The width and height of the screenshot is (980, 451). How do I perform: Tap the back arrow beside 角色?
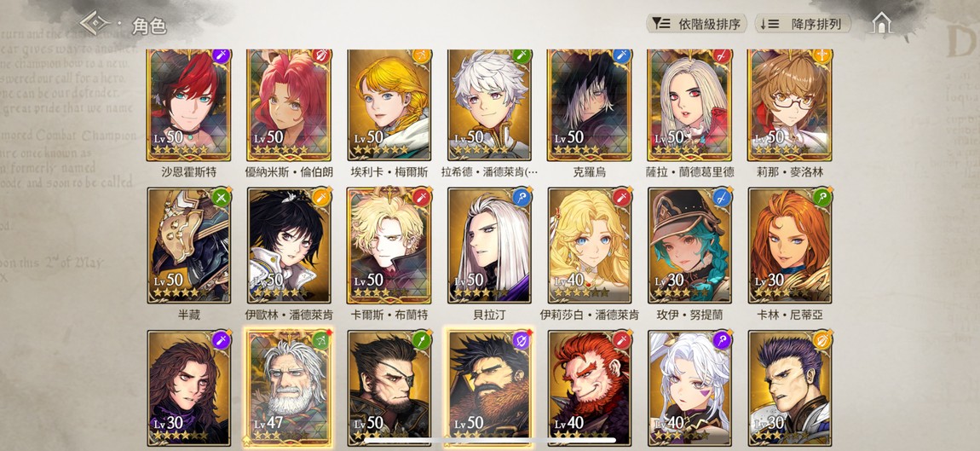(x=95, y=24)
